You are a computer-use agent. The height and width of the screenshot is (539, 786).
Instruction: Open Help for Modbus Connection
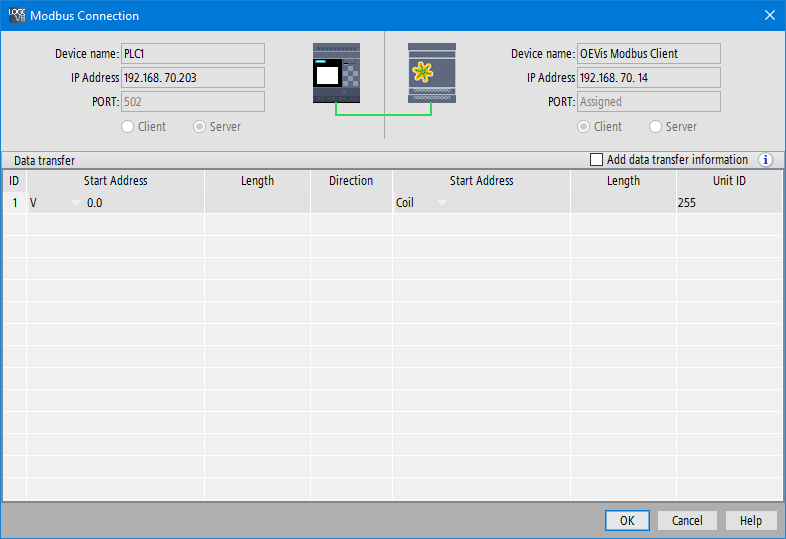point(751,520)
